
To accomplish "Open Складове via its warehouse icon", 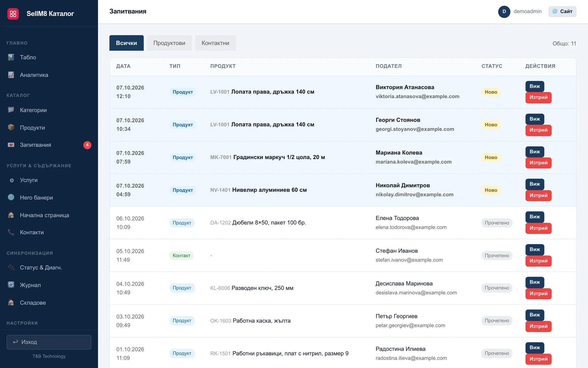I will pyautogui.click(x=11, y=302).
